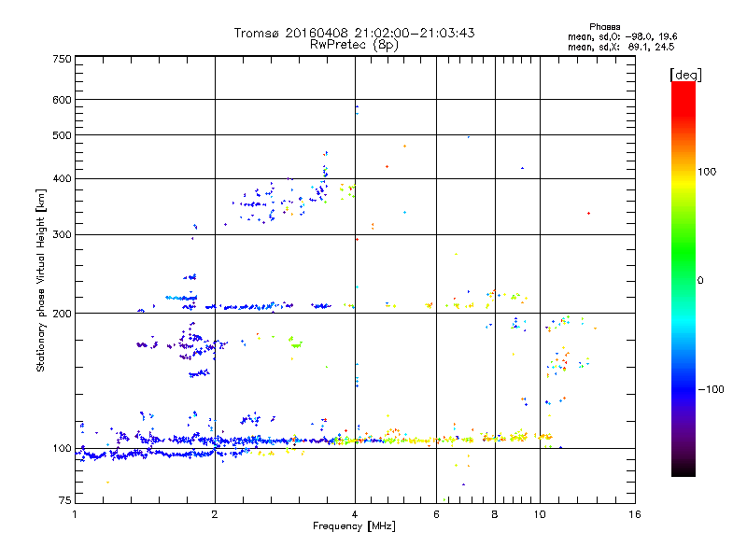
Task: Click the x-axis tick label '1'
Action: click(75, 514)
